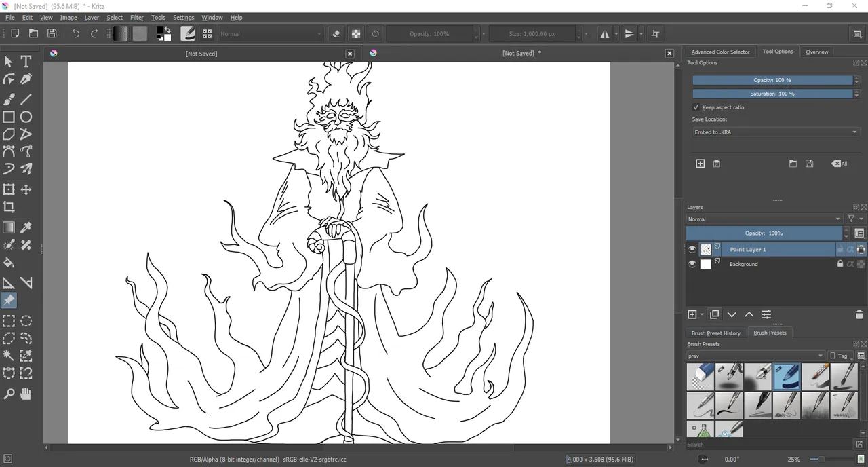Toggle Background layer visibility eye
868x467 pixels.
692,264
